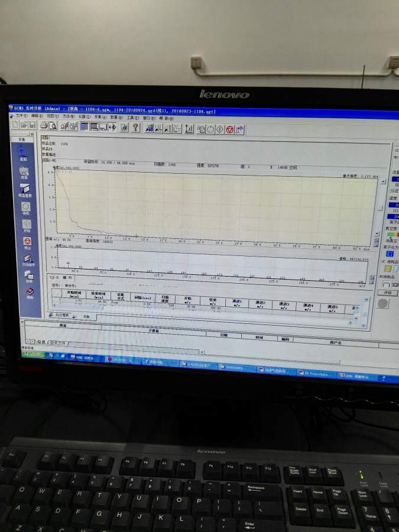
Task: Open the 文件(F) menu
Action: click(x=21, y=116)
